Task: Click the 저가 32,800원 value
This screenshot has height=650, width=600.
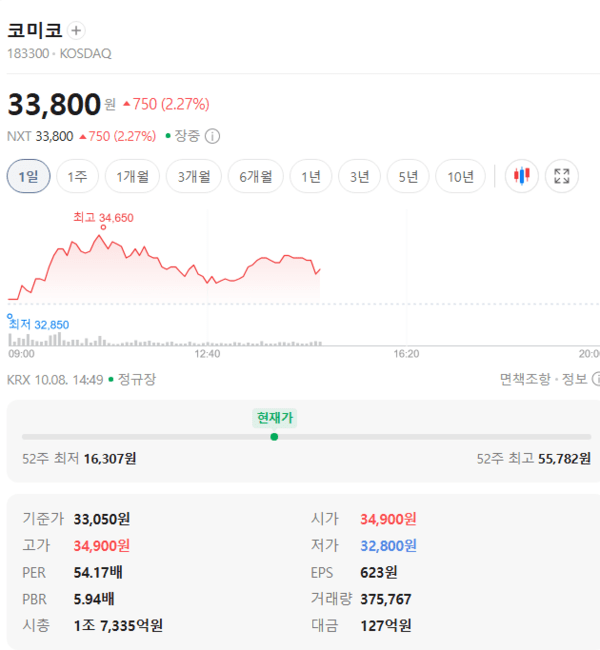Action: click(388, 546)
